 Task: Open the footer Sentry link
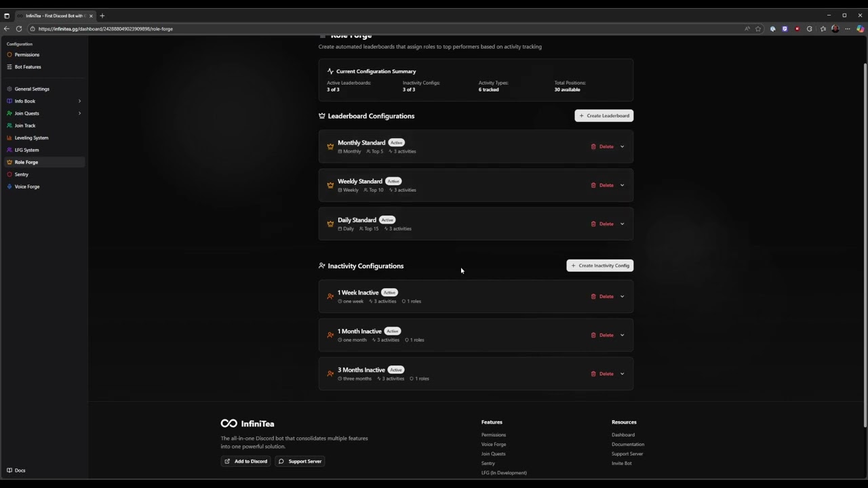coord(488,464)
